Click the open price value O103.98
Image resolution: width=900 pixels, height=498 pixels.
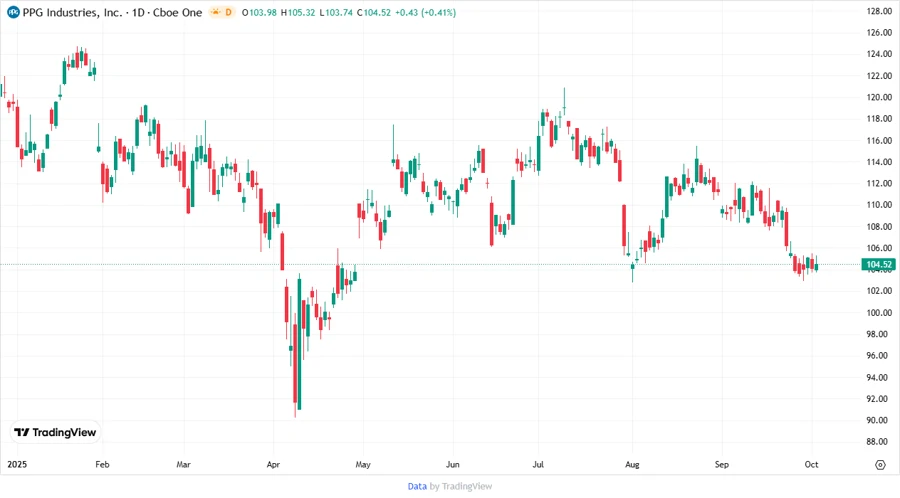tap(263, 12)
